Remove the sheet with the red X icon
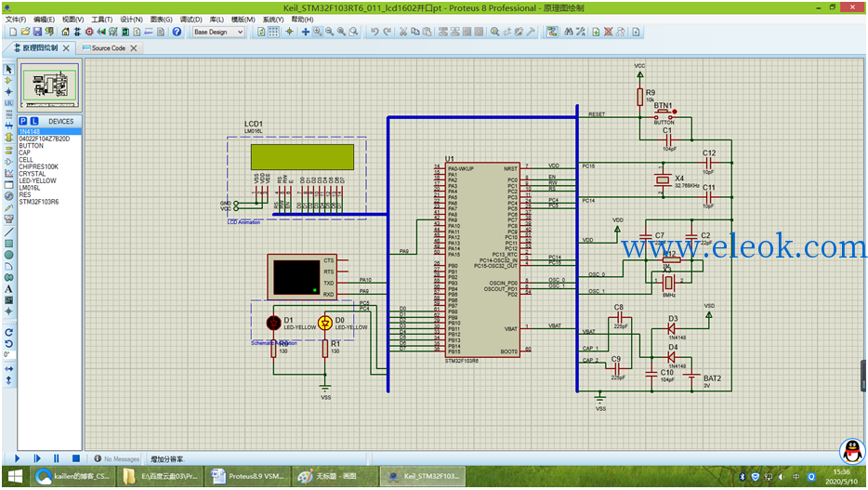Image resolution: width=868 pixels, height=490 pixels. click(608, 33)
